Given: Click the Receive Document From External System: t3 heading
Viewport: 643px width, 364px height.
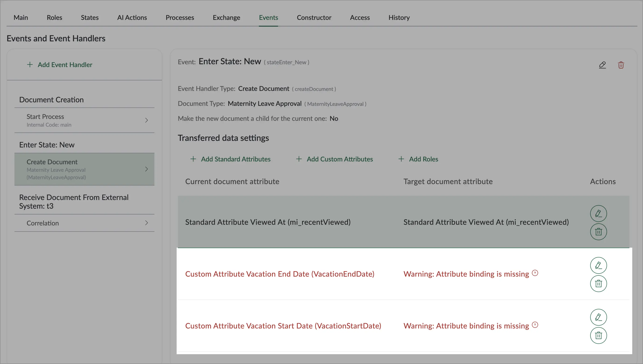Looking at the screenshot, I should click(74, 201).
